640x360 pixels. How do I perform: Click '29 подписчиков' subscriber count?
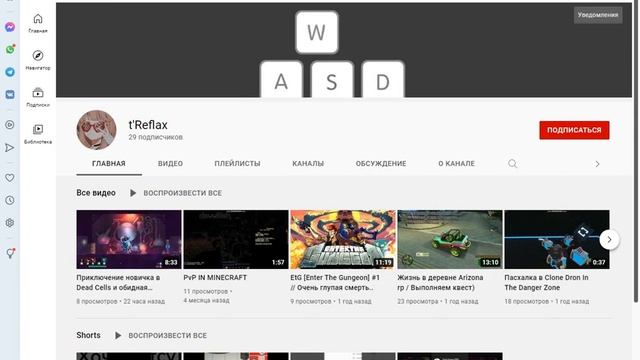156,138
